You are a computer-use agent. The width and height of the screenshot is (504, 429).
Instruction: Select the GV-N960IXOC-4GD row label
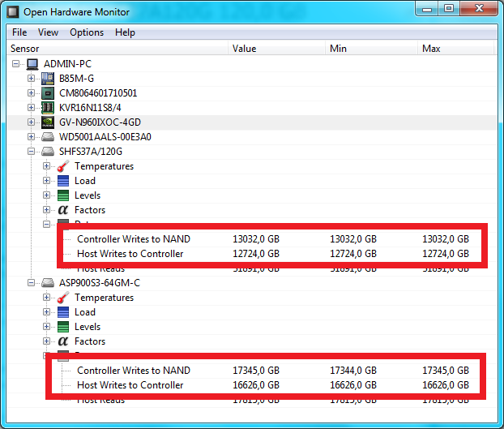tap(100, 122)
